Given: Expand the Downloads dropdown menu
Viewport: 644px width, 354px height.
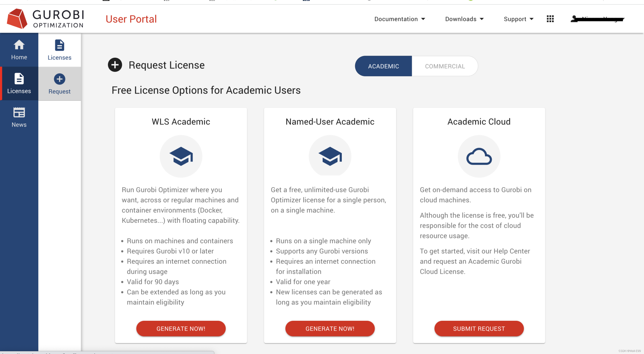Looking at the screenshot, I should 465,19.
